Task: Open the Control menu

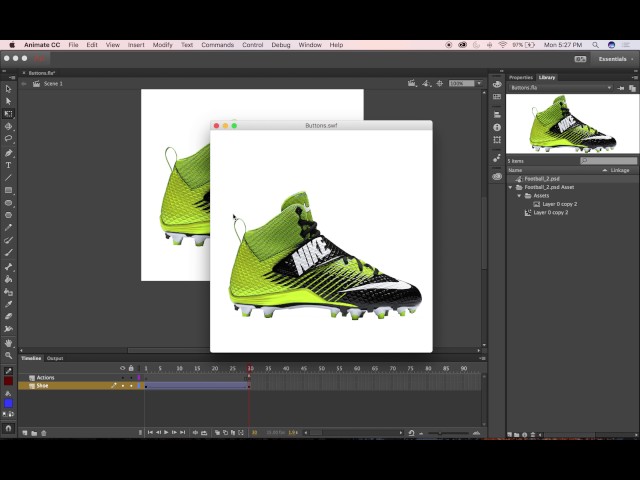Action: coord(253,45)
